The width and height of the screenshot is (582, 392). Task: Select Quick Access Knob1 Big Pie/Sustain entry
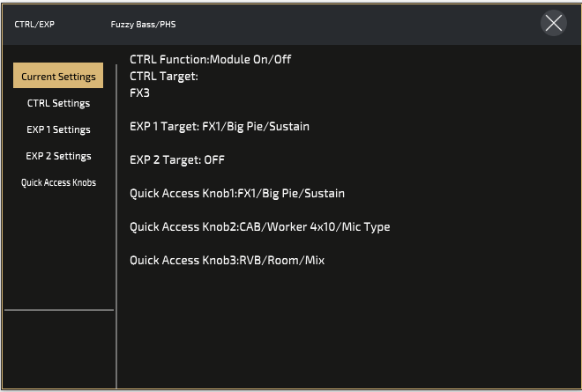[236, 193]
